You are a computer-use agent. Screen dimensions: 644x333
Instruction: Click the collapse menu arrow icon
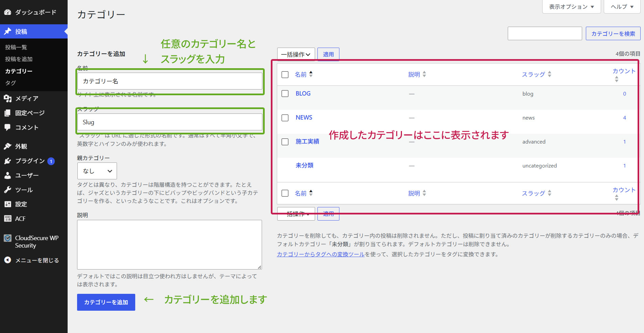7,260
